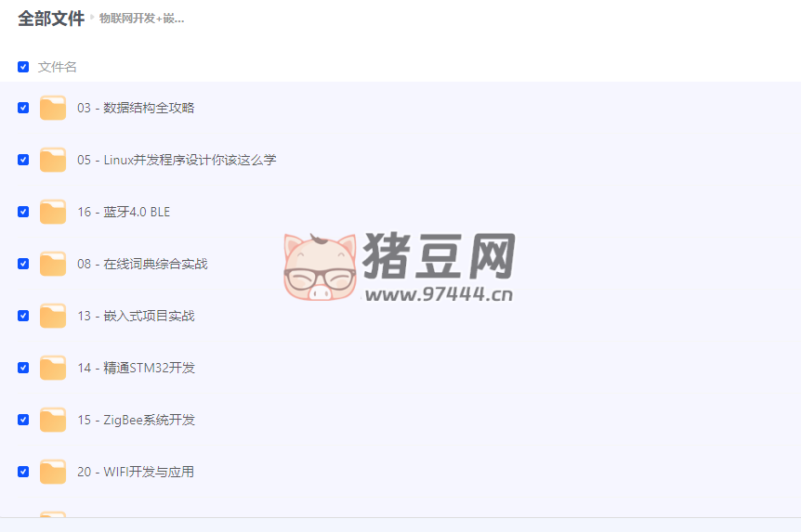
Task: Open folder icon for 20 - WIFI开发与应用
Action: coord(53,472)
